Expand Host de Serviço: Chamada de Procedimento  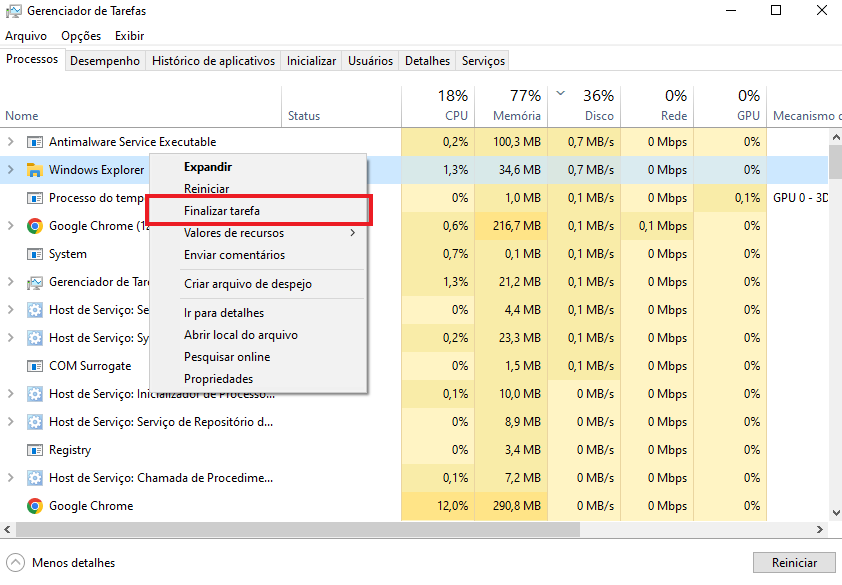tap(10, 478)
